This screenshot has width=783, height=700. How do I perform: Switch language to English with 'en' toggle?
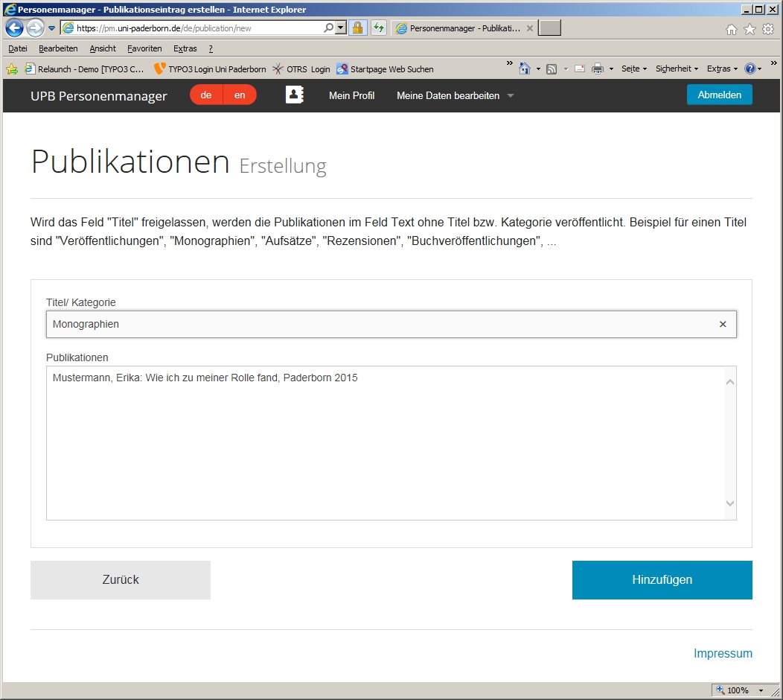pyautogui.click(x=240, y=95)
